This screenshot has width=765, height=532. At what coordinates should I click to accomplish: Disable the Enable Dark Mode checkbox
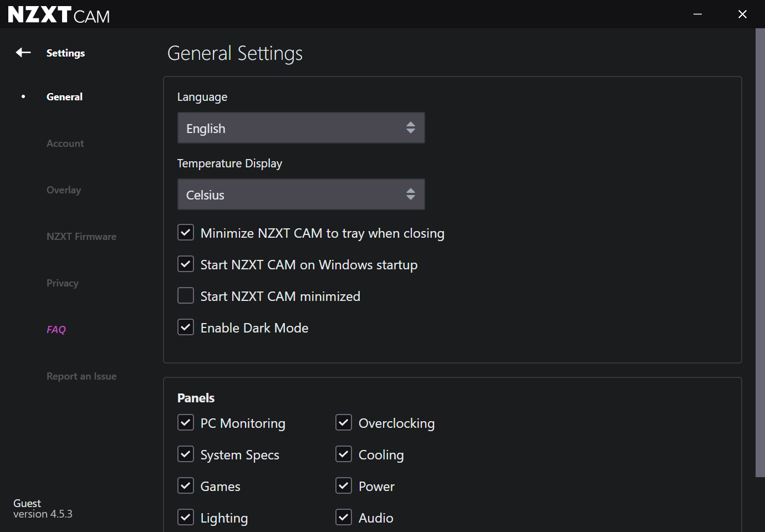coord(186,327)
